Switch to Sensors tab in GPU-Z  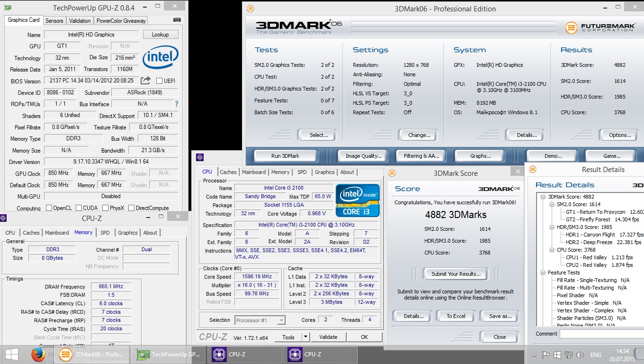54,20
